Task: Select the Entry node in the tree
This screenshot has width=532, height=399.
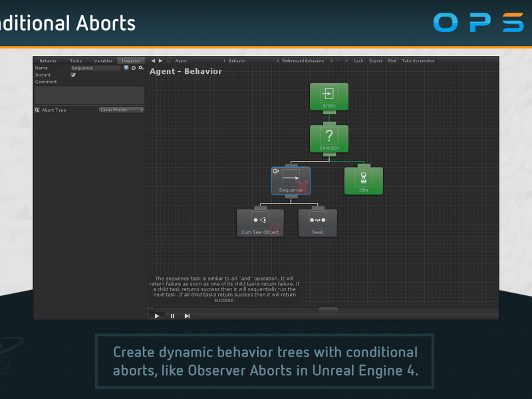Action: click(x=329, y=96)
